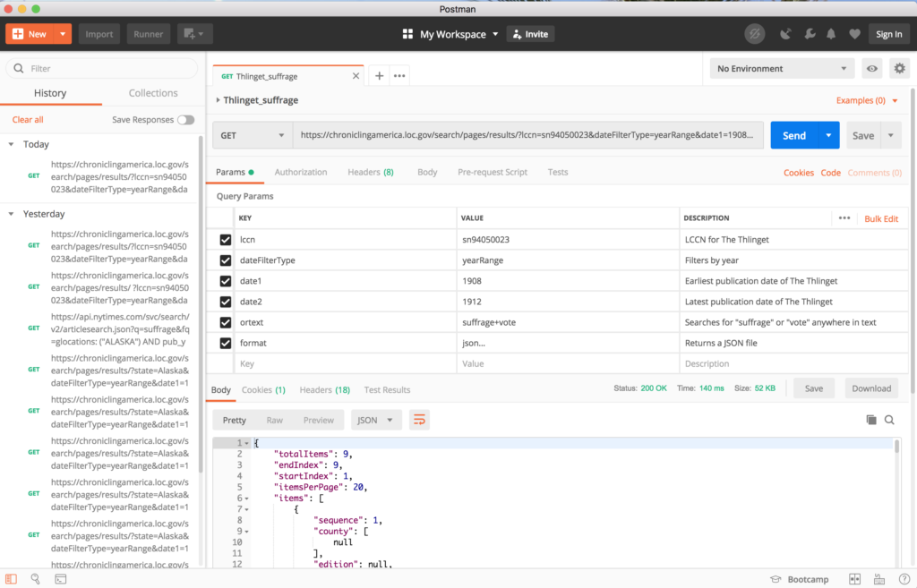Image resolution: width=917 pixels, height=588 pixels.
Task: Open the Save request dropdown arrow
Action: 891,135
